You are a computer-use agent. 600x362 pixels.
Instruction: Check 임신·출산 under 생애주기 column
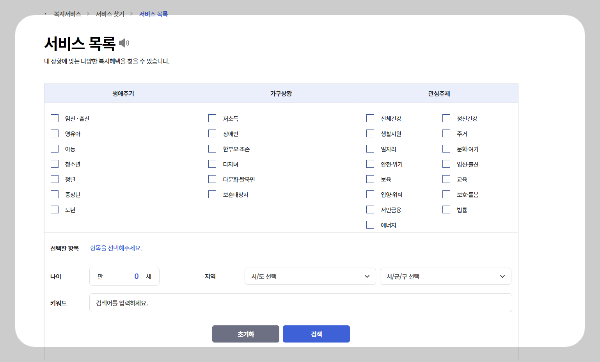pos(55,118)
